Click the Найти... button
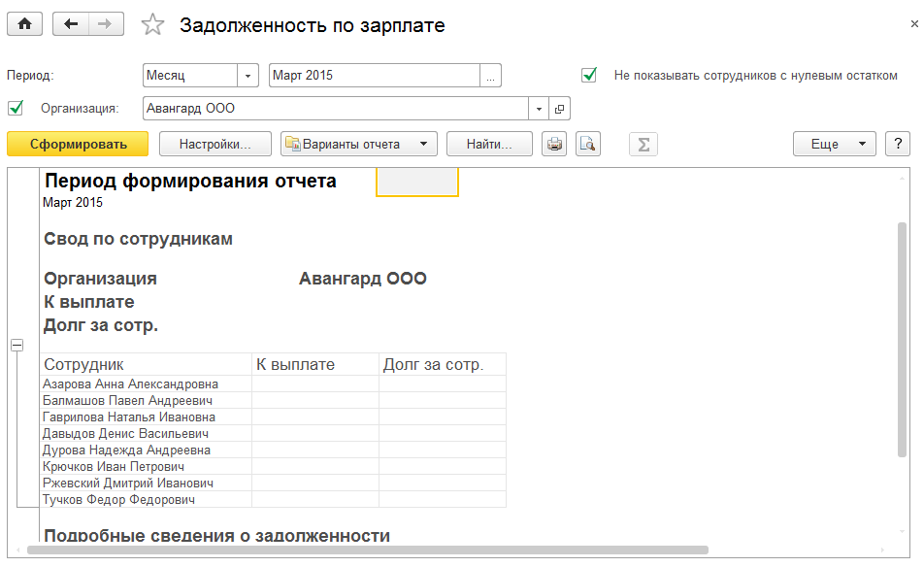 [x=489, y=145]
